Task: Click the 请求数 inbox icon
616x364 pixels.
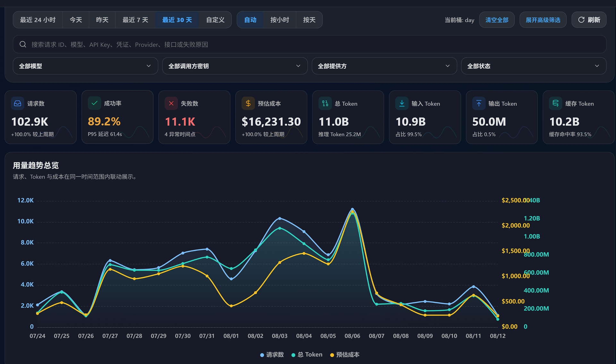Action: coord(18,103)
